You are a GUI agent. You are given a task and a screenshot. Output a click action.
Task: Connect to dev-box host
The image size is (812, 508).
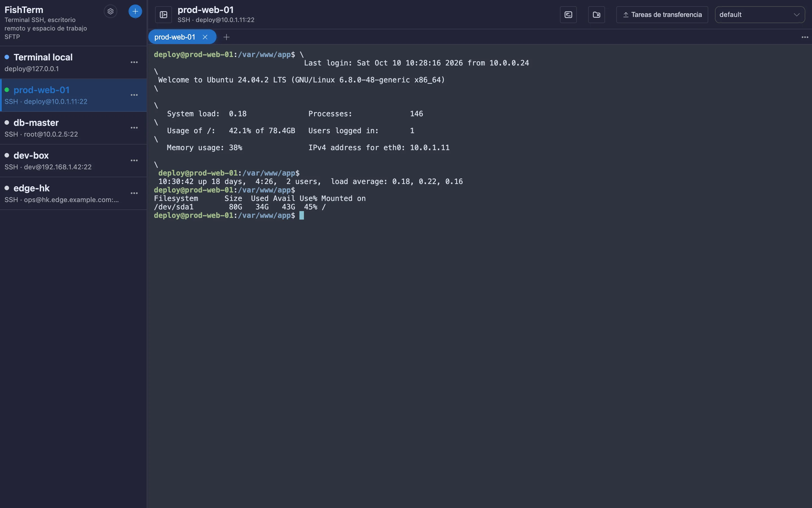tap(73, 161)
